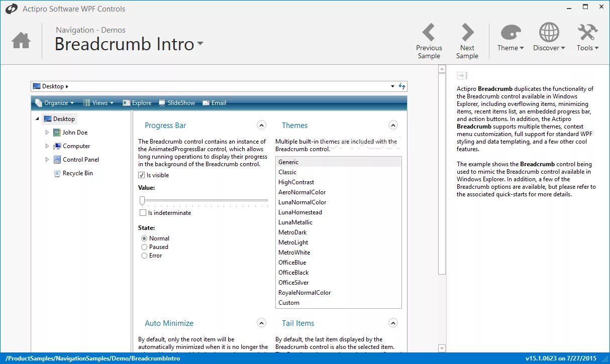
Task: Select the Normal state radio button
Action: click(x=144, y=238)
